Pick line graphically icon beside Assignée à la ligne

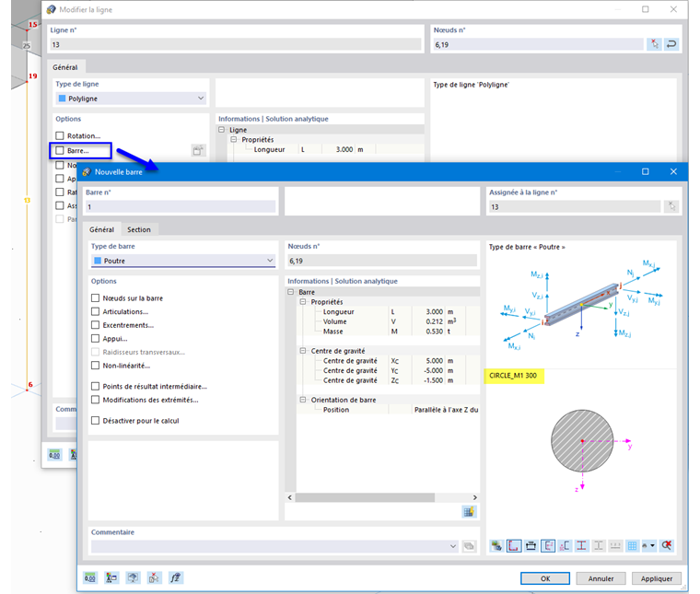coord(671,206)
